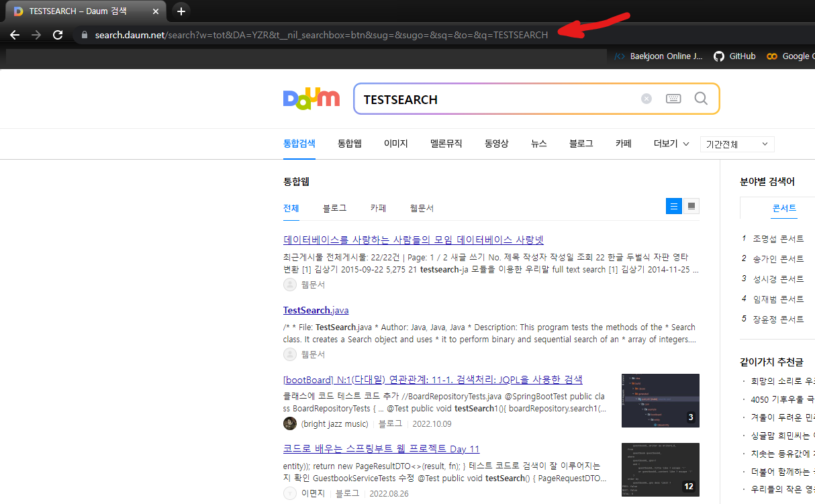Select the 통합웹 tab
Screen dimensions: 815x504
click(x=350, y=144)
